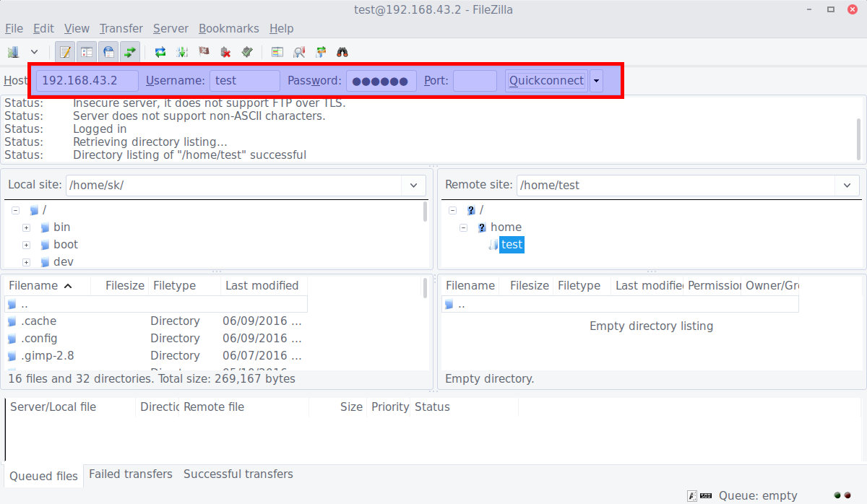
Task: Click the Quickconnect button
Action: click(x=546, y=81)
